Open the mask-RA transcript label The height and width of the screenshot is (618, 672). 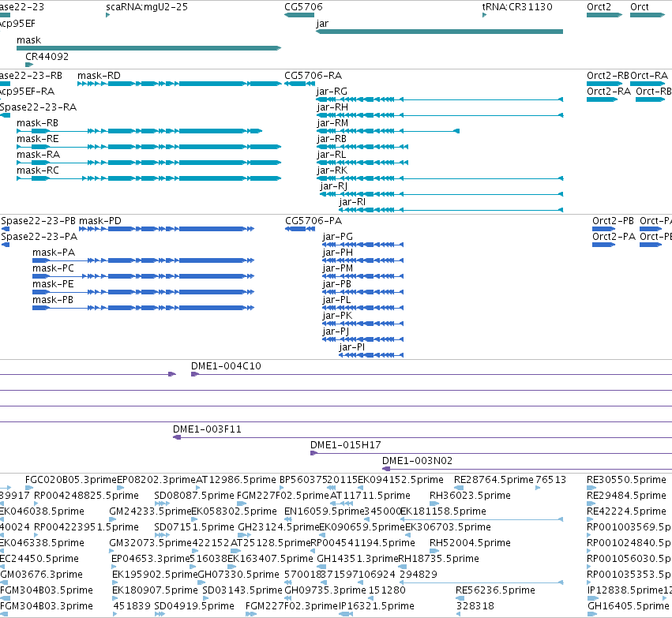(x=38, y=155)
